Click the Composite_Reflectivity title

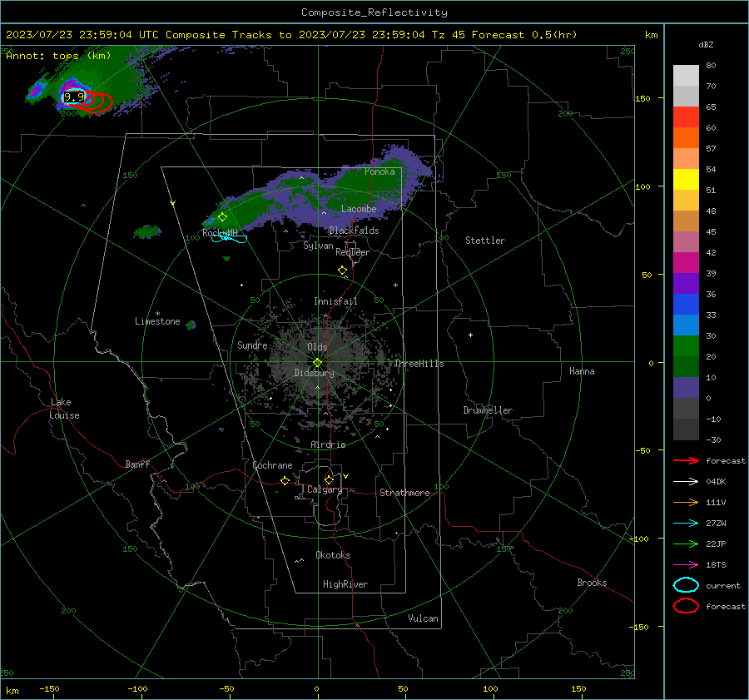tap(374, 12)
